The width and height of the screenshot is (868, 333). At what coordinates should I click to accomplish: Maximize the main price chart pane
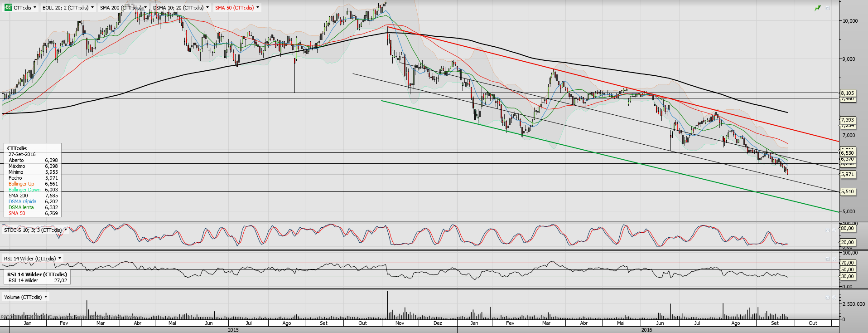coord(828,8)
